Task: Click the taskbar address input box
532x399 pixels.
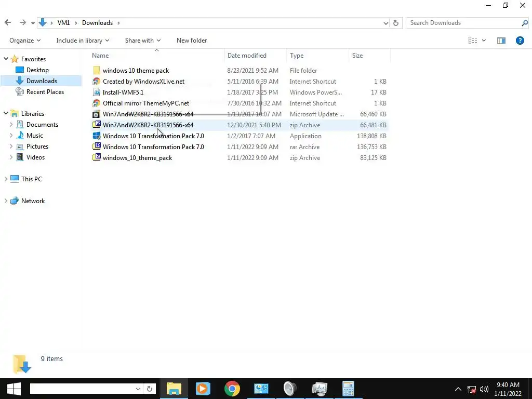Action: click(82, 389)
